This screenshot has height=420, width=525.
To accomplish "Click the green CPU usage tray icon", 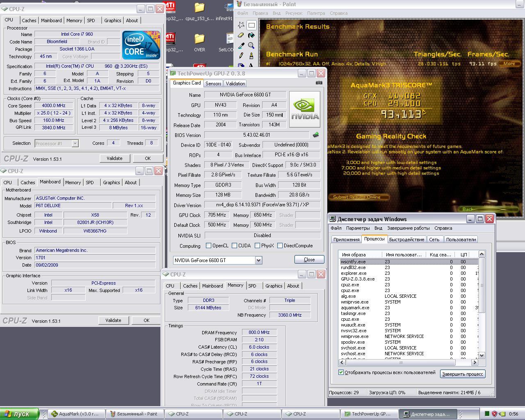I will point(486,414).
